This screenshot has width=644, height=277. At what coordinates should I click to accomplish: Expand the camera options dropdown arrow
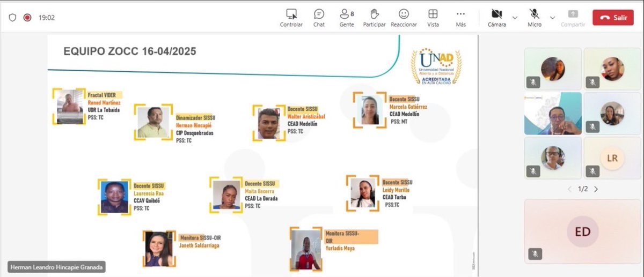(x=515, y=18)
